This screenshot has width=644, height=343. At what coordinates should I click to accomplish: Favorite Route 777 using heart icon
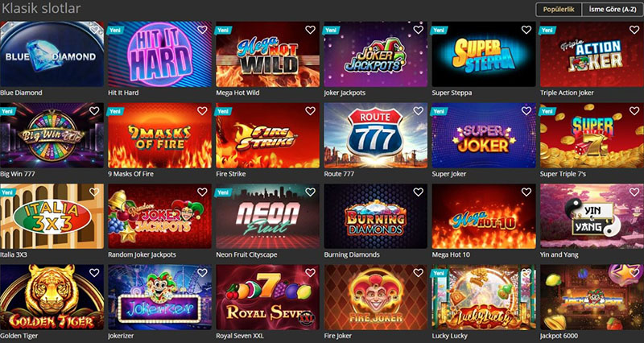click(418, 111)
